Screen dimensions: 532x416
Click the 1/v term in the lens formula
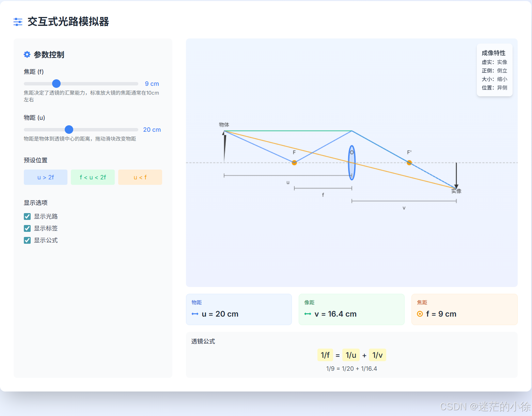tap(377, 355)
